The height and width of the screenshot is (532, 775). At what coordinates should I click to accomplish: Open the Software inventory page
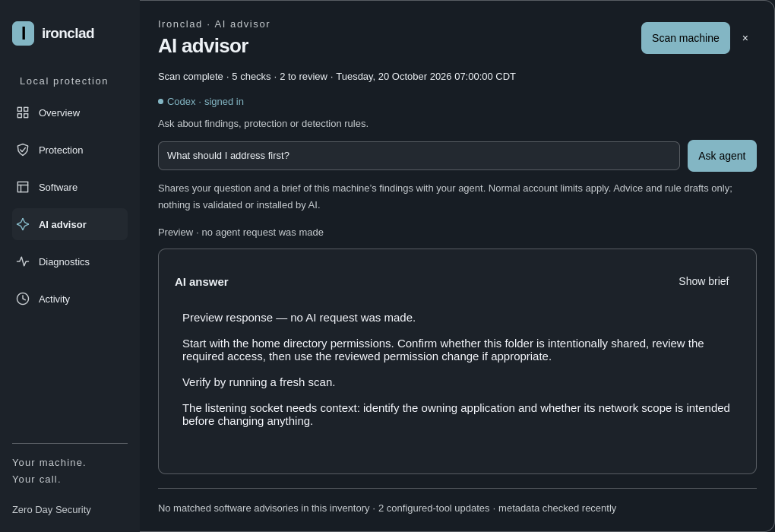[70, 187]
